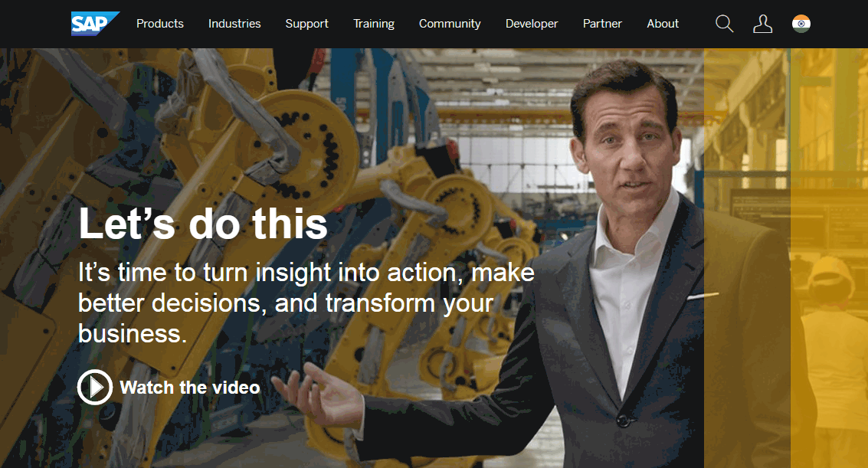Select the India flag country icon
The image size is (868, 468).
(801, 24)
